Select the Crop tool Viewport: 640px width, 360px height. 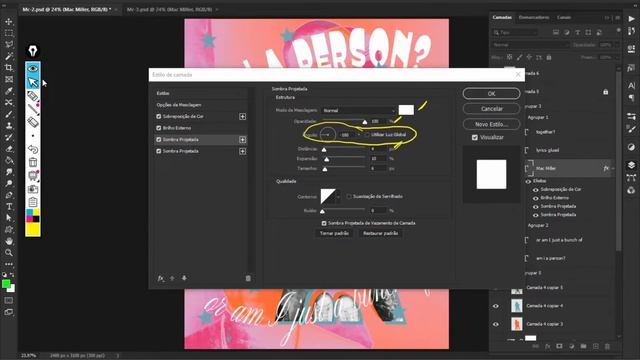[x=9, y=67]
